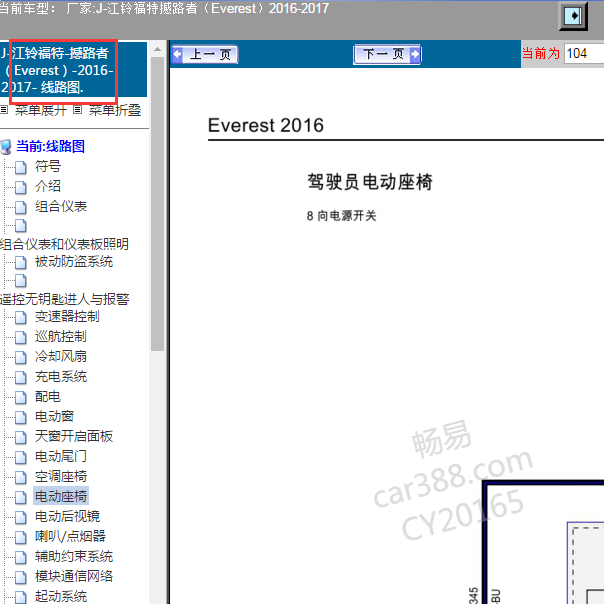Click the page icon next to 天窗开启面板
The width and height of the screenshot is (604, 604).
click(x=21, y=437)
